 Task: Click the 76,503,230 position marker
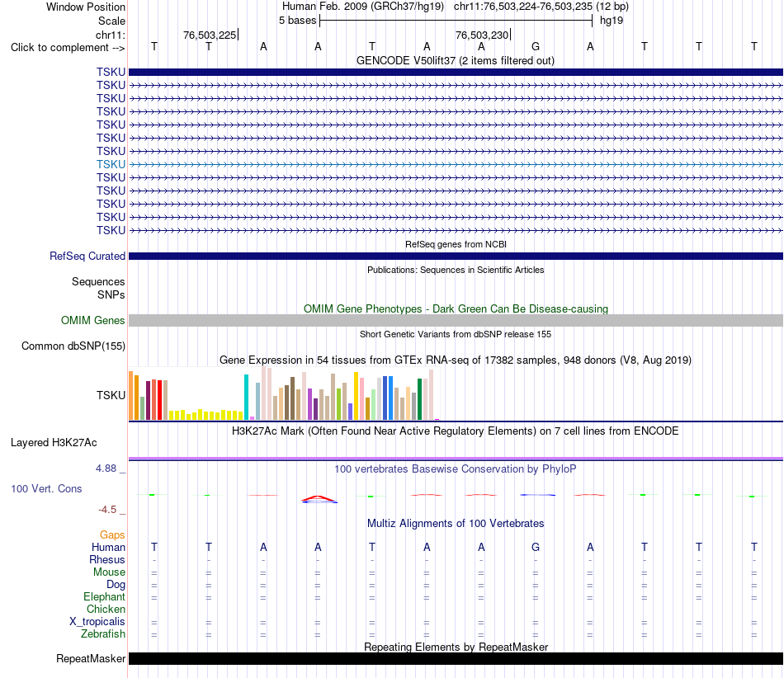(483, 35)
